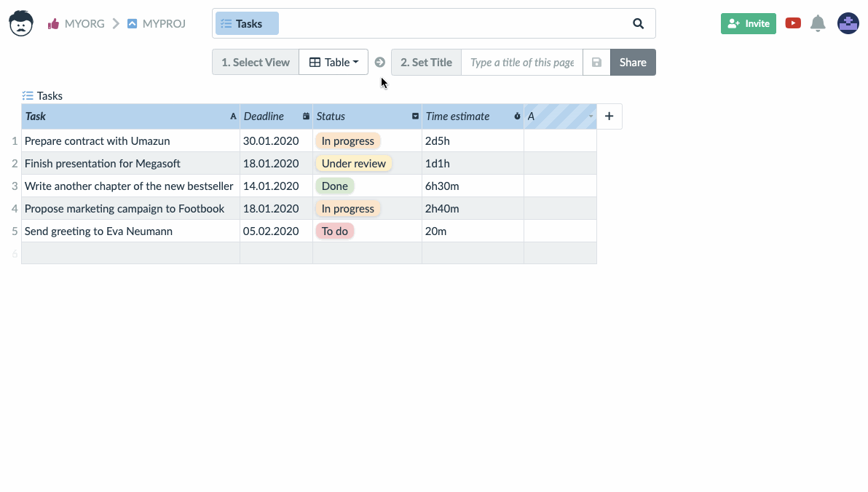Screen dimensions: 868x492
Task: Click the mustache face app logo
Action: pos(21,23)
